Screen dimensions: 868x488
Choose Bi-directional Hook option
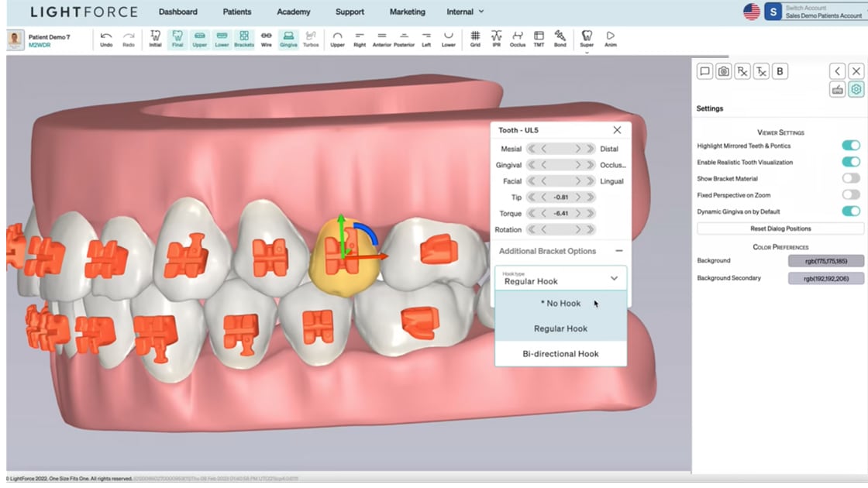tap(560, 354)
